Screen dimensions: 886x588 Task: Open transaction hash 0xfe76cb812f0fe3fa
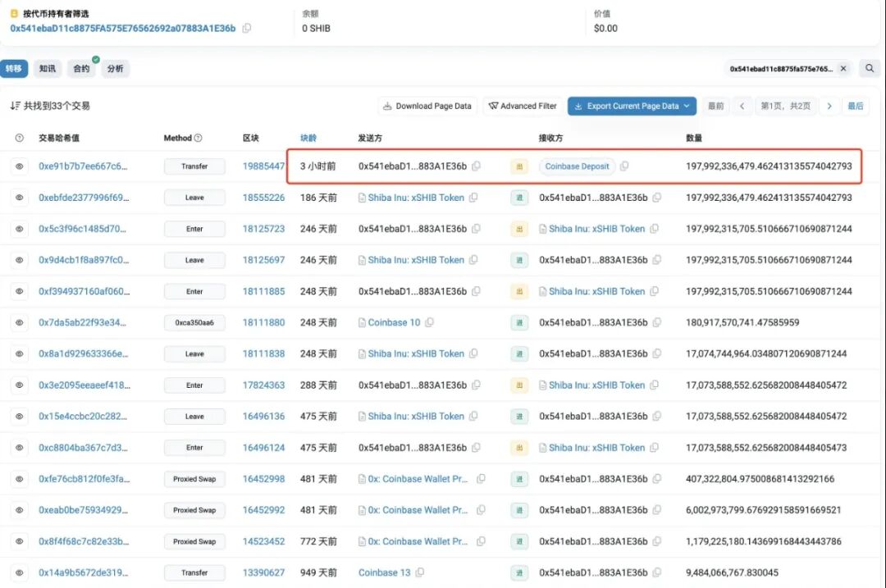point(84,479)
